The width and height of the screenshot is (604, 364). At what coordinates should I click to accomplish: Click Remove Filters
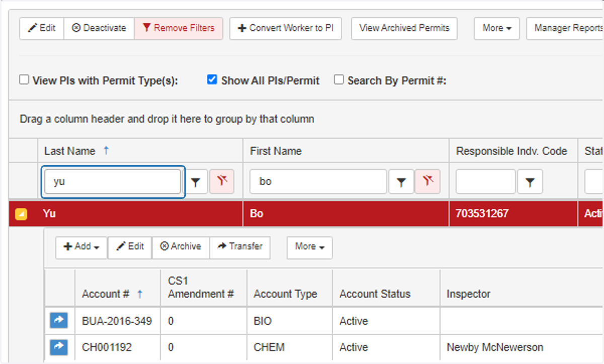coord(179,28)
